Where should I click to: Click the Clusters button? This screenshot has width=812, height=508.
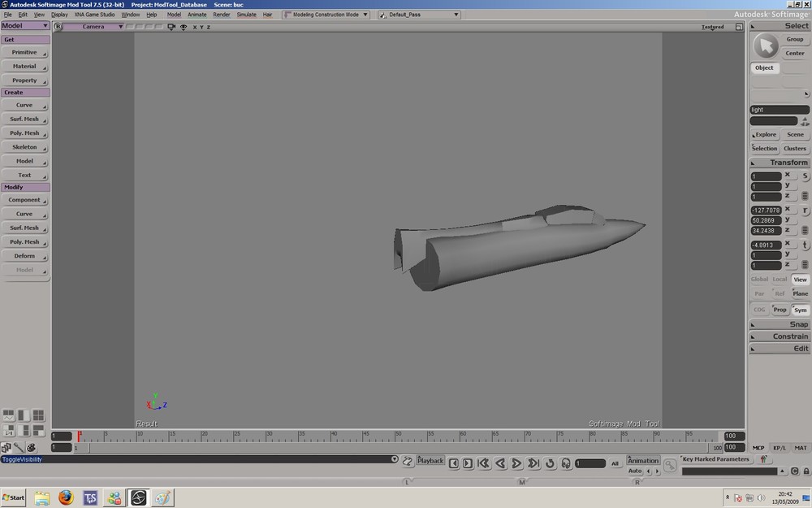[795, 149]
